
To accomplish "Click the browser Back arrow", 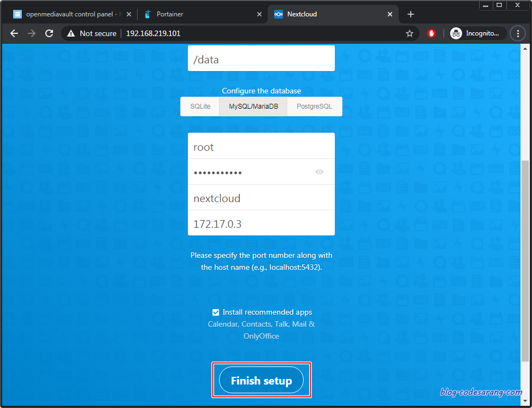I will (14, 33).
